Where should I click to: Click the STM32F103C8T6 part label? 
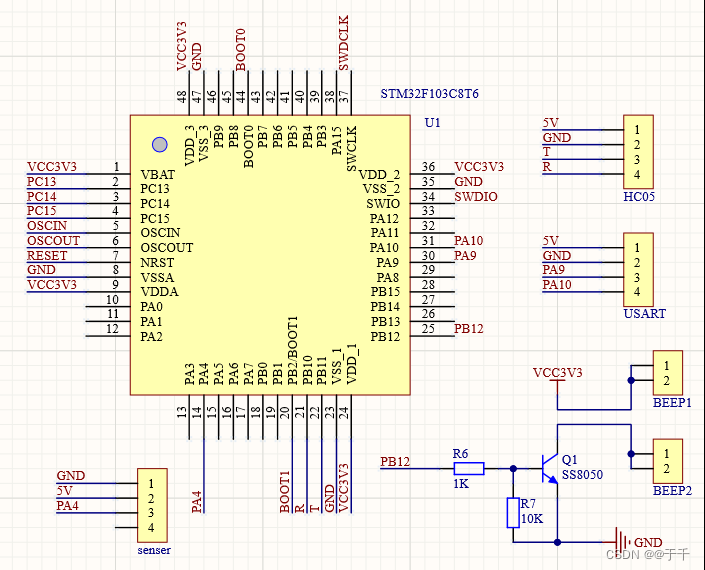click(x=429, y=94)
